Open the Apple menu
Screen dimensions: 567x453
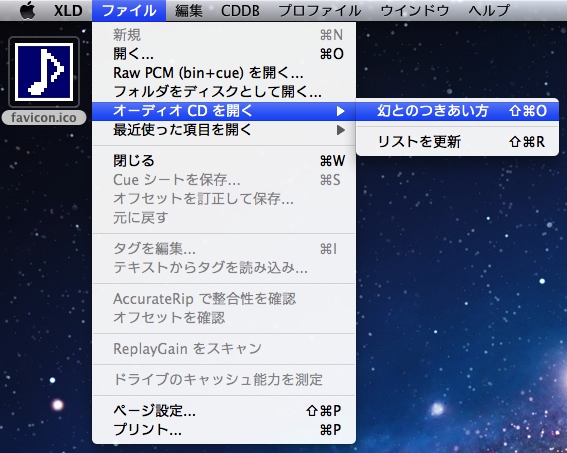[x=28, y=10]
